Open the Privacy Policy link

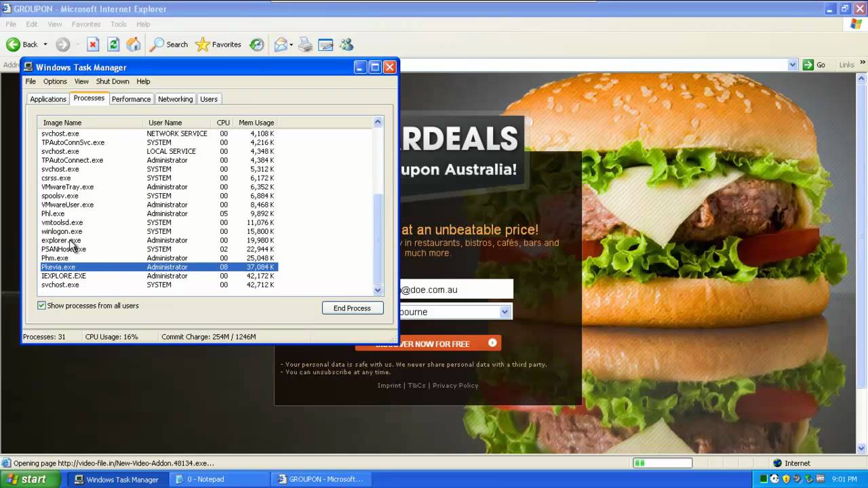[456, 386]
